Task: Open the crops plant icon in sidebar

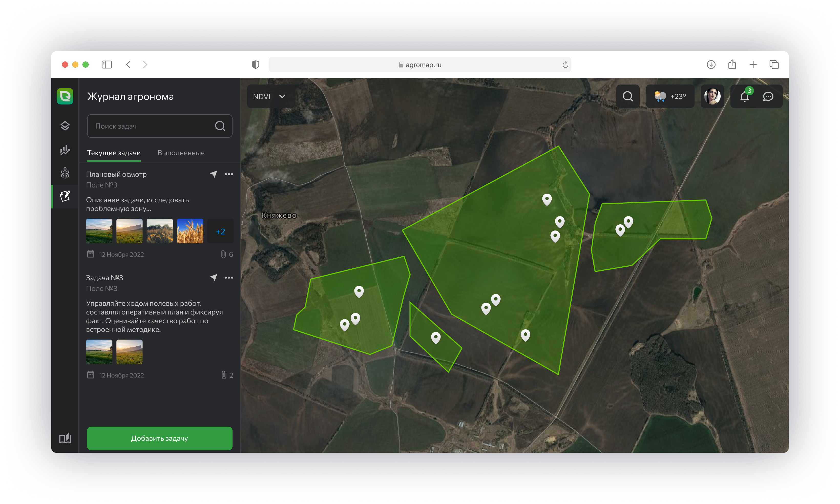Action: (65, 173)
